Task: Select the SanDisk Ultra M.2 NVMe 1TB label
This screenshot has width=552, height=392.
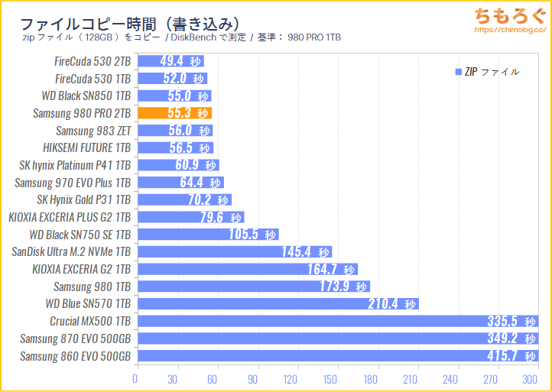Action: tap(71, 252)
